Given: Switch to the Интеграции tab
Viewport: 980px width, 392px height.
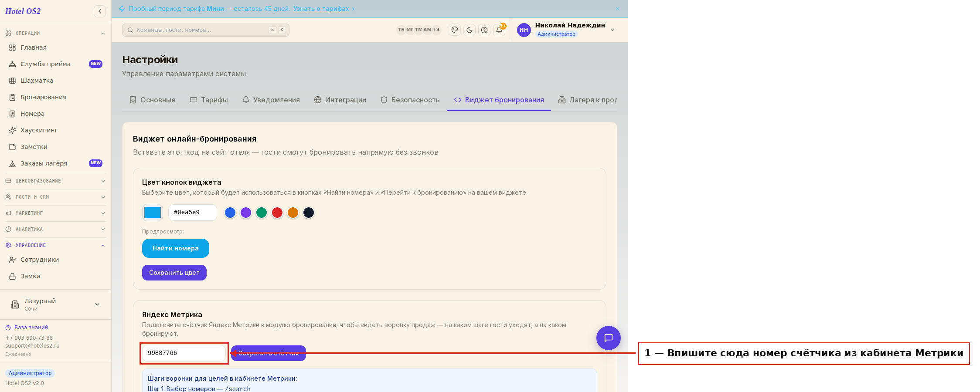Looking at the screenshot, I should pyautogui.click(x=340, y=100).
